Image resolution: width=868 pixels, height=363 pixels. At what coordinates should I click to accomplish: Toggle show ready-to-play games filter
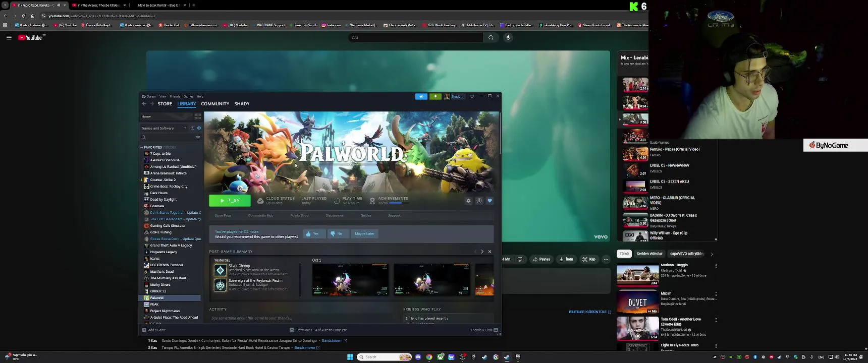tap(199, 128)
